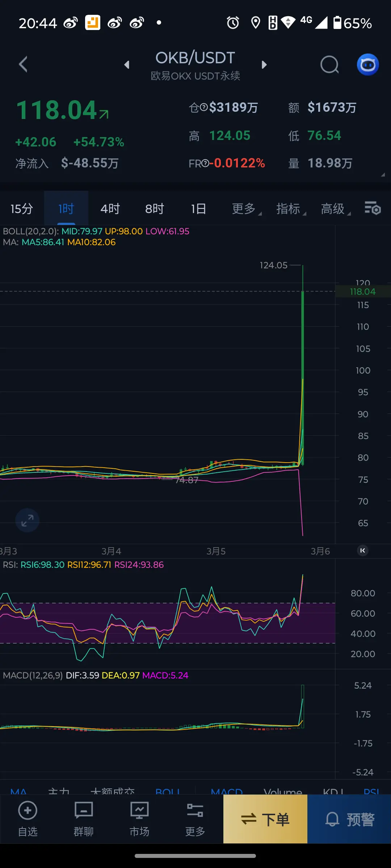Open the 指标 indicators dropdown
The height and width of the screenshot is (868, 391).
tap(291, 209)
